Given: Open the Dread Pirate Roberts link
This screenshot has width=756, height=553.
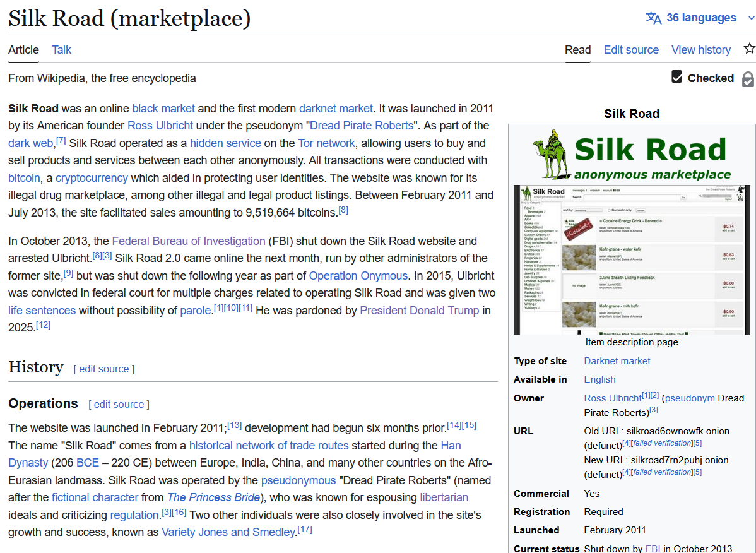Looking at the screenshot, I should (x=362, y=126).
